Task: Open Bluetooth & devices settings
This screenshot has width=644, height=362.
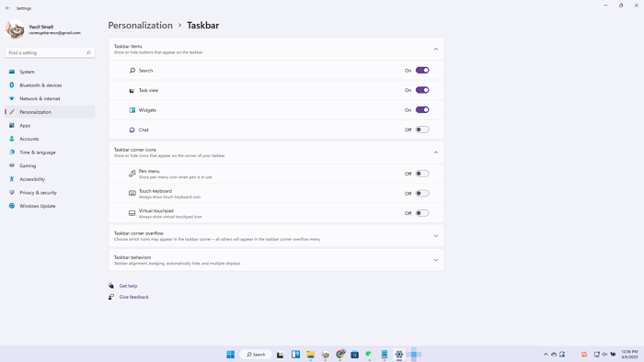Action: [50, 85]
